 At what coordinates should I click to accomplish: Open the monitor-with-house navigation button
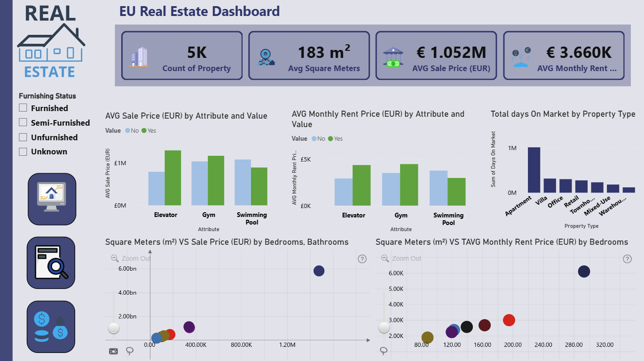point(52,199)
